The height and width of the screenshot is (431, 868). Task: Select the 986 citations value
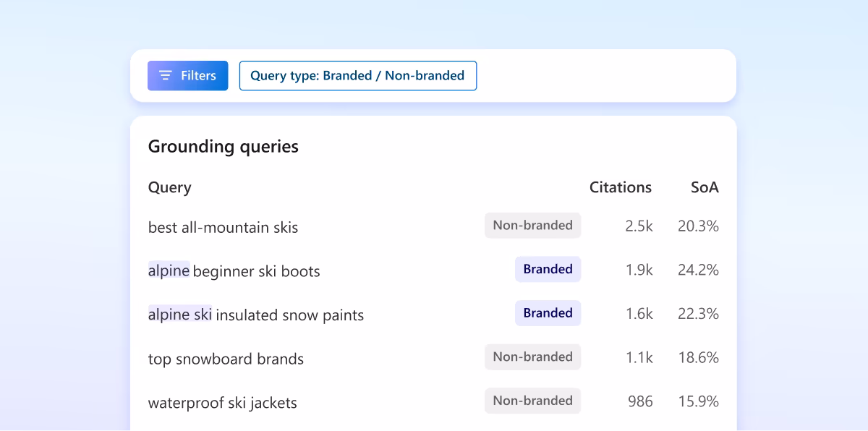coord(639,402)
